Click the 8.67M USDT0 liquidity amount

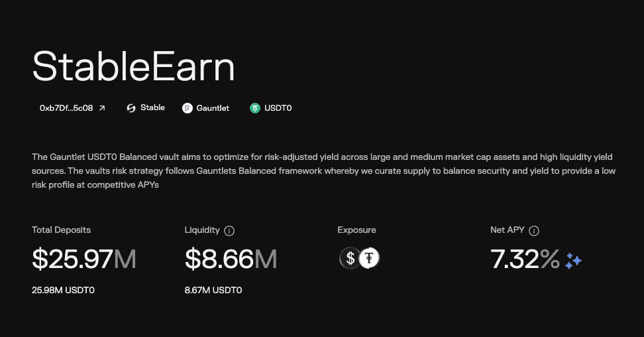coord(213,290)
